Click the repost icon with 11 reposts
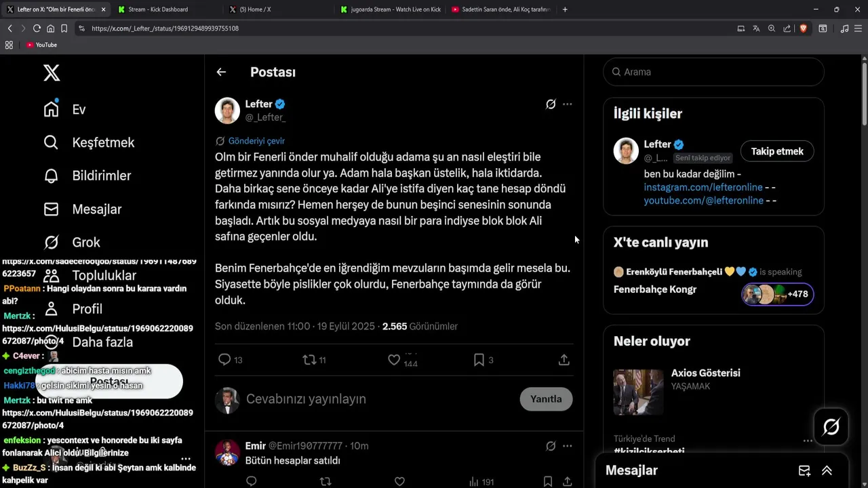The height and width of the screenshot is (488, 868). [309, 360]
